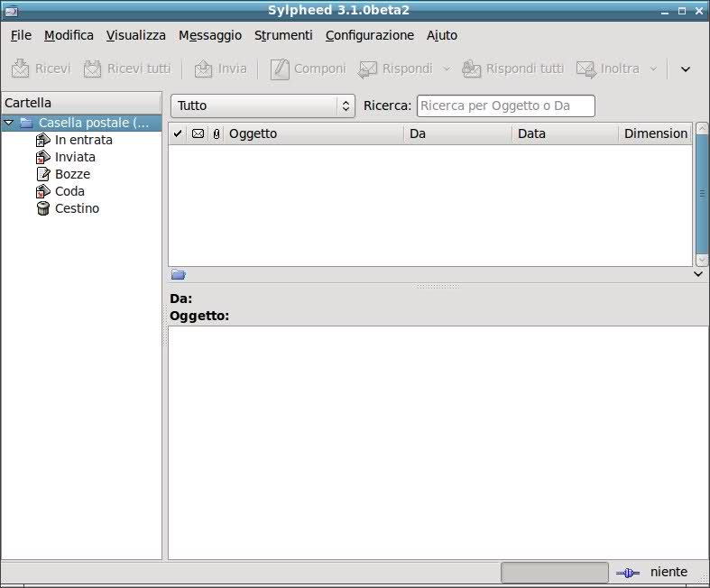The width and height of the screenshot is (710, 588).
Task: Click the Inoltra forward icon
Action: tap(586, 69)
